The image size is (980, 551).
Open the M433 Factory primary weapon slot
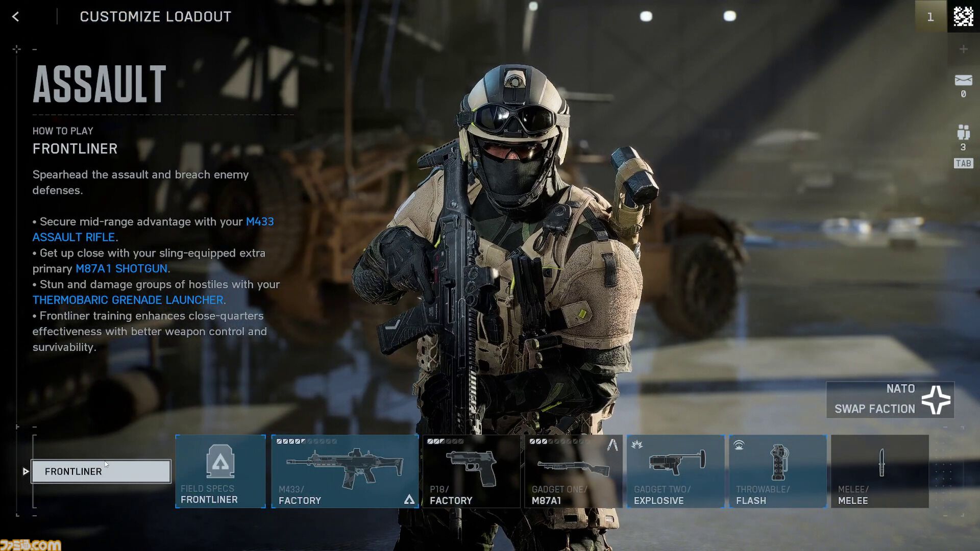(345, 471)
